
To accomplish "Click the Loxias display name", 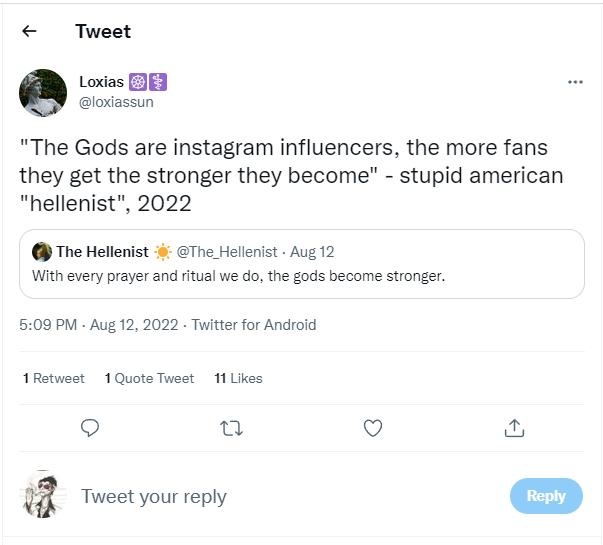I will pos(101,82).
